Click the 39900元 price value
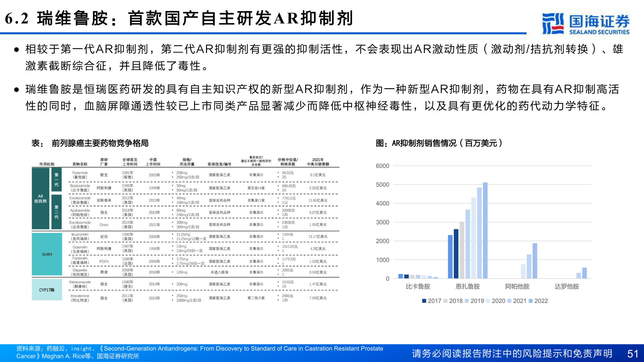Screen dimensions: 644x362 point(288,210)
